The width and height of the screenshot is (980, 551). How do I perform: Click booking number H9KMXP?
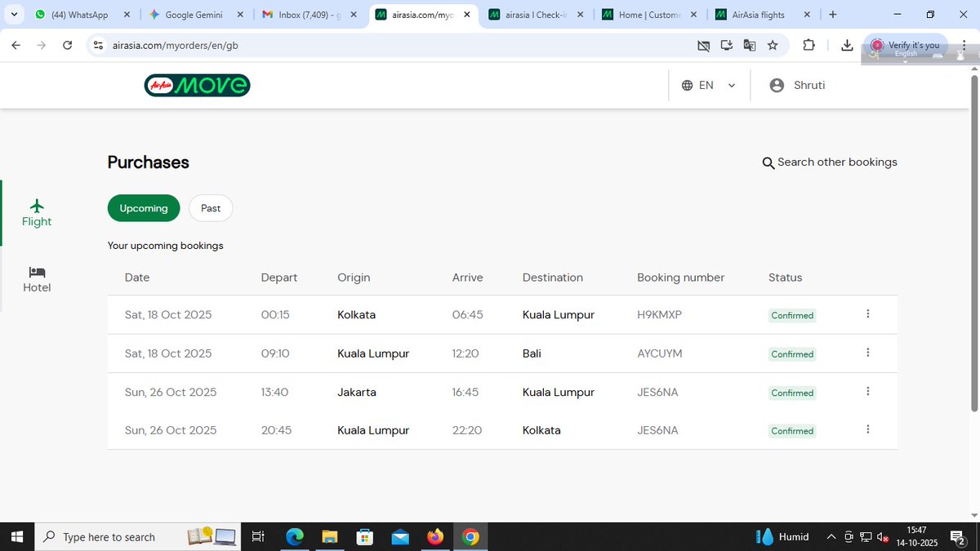[659, 315]
